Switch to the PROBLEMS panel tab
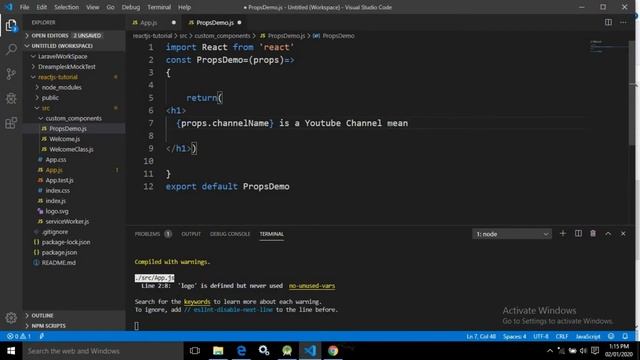 point(153,234)
